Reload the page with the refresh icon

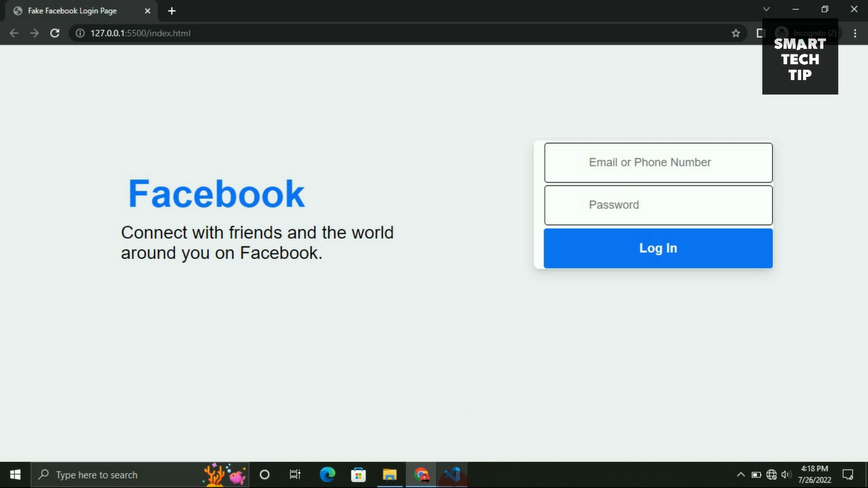pos(55,33)
